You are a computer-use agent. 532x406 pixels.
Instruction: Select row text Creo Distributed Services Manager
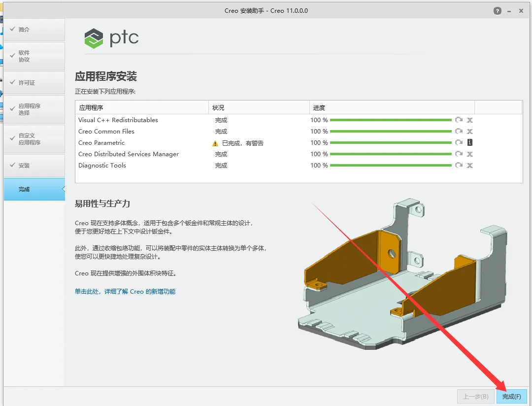coord(128,154)
